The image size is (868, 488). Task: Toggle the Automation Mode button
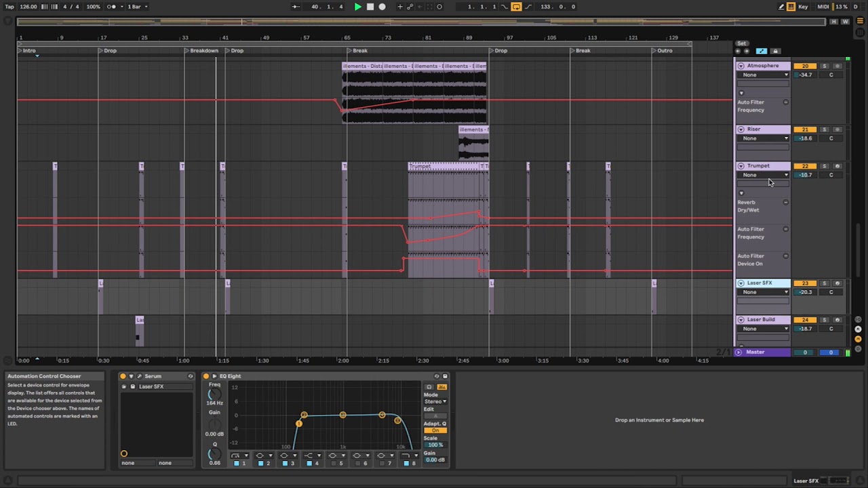coord(762,51)
